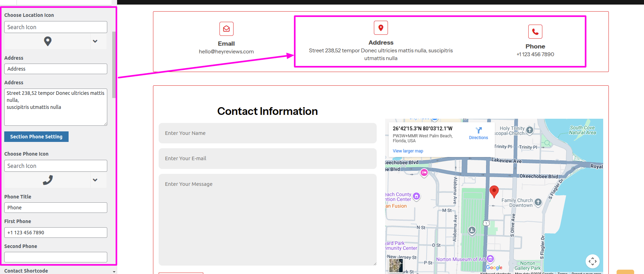Click the red map marker pin

coord(494,191)
